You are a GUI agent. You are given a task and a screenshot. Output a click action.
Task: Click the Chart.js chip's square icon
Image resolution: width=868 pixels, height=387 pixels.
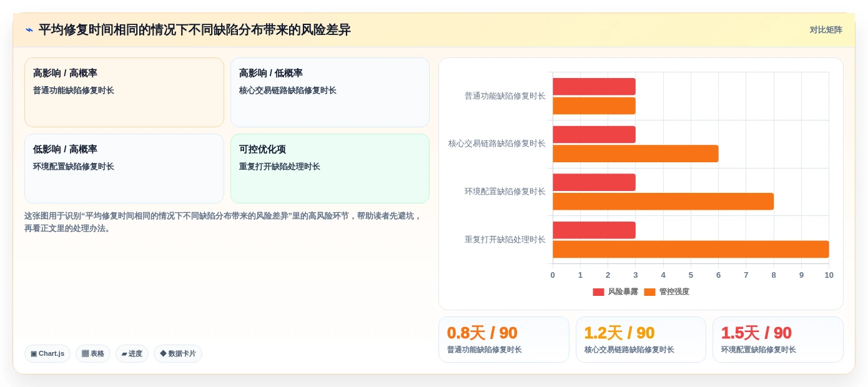34,354
